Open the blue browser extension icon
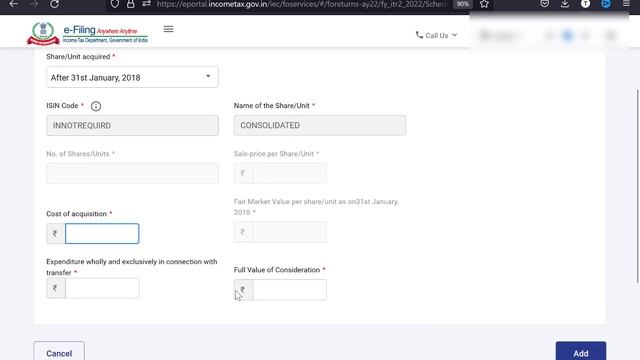Screen dimensions: 640x360 (606, 4)
